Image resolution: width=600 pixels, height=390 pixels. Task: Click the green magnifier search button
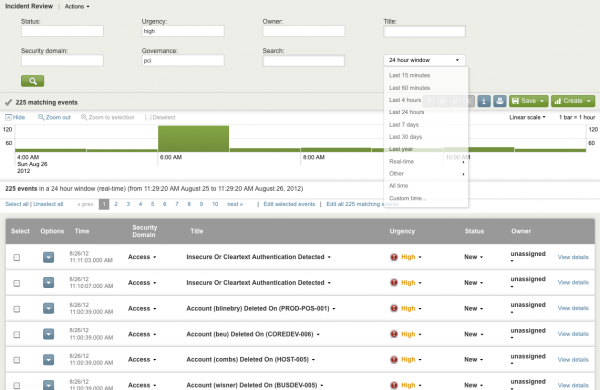[x=33, y=81]
